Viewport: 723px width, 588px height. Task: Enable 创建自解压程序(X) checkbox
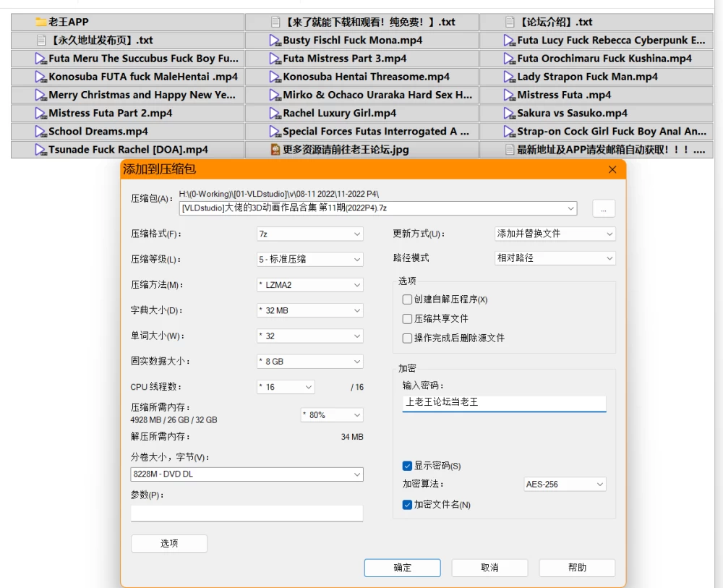(407, 299)
